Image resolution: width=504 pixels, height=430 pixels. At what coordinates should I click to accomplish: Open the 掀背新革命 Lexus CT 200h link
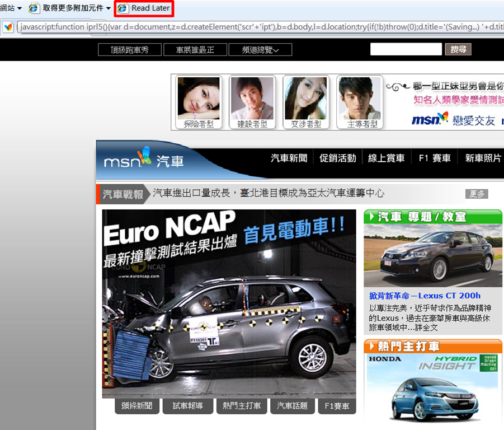pos(425,296)
